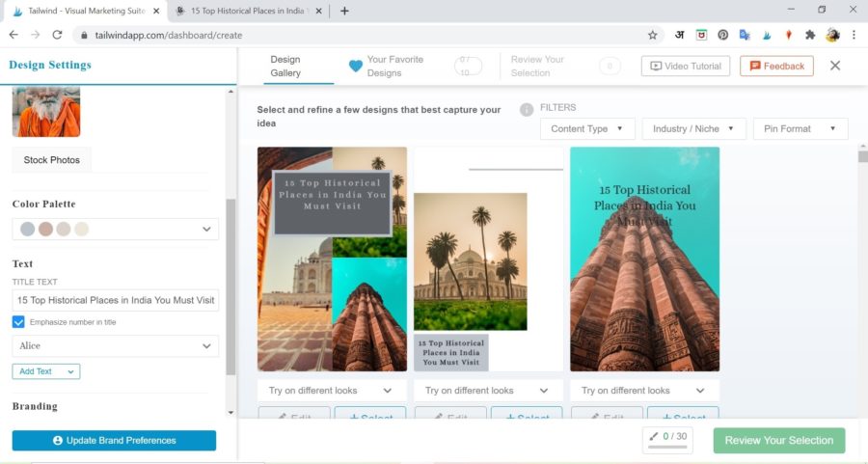
Task: Pick the cream palette swatch
Action: [81, 229]
